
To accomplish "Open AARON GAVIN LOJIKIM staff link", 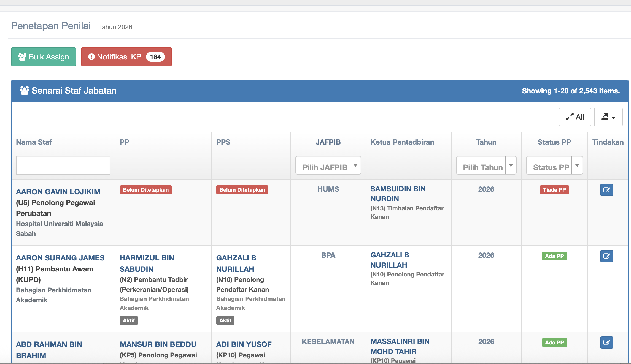I will 58,192.
